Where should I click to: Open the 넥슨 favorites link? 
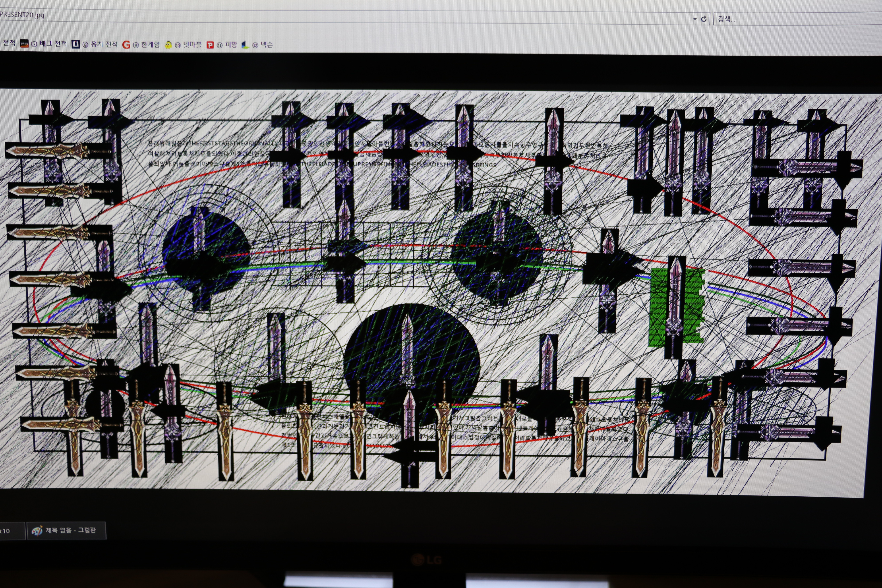click(266, 45)
